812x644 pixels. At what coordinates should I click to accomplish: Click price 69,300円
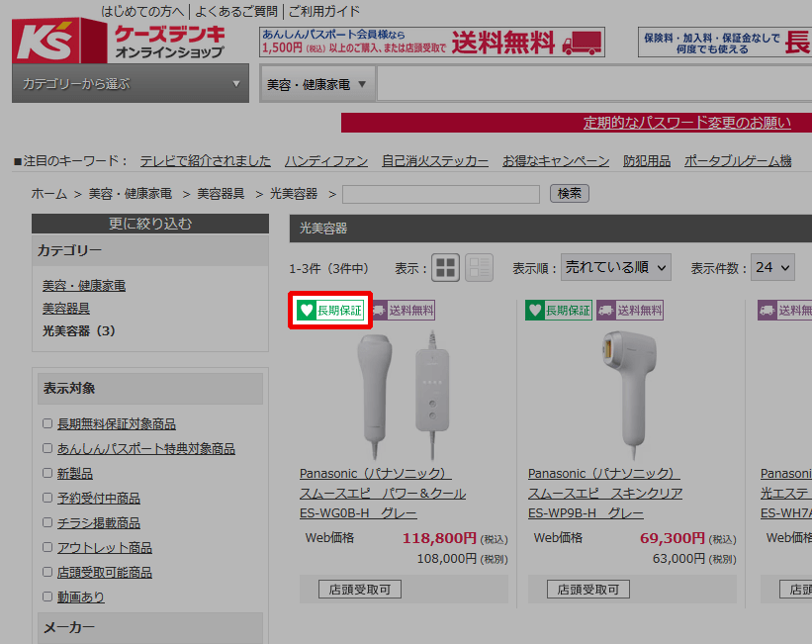(x=673, y=538)
